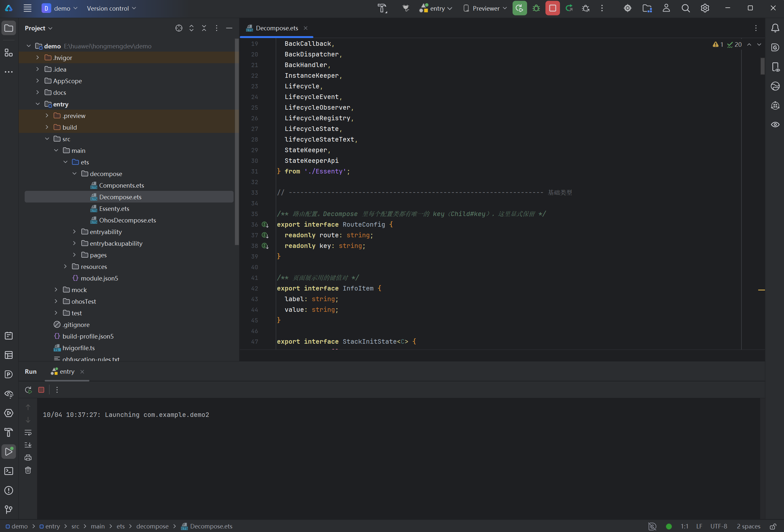
Task: Select the Decompose.ets editor tab
Action: [277, 28]
